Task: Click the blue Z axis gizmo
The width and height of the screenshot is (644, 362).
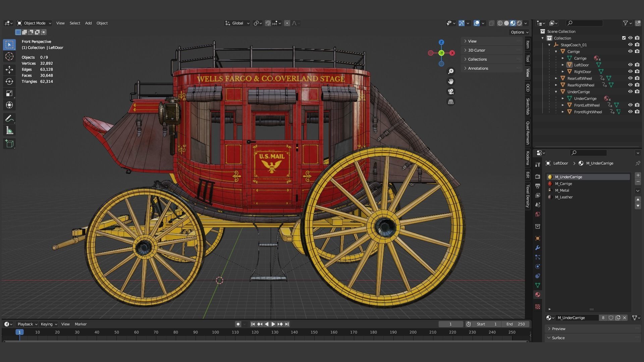Action: (x=441, y=42)
